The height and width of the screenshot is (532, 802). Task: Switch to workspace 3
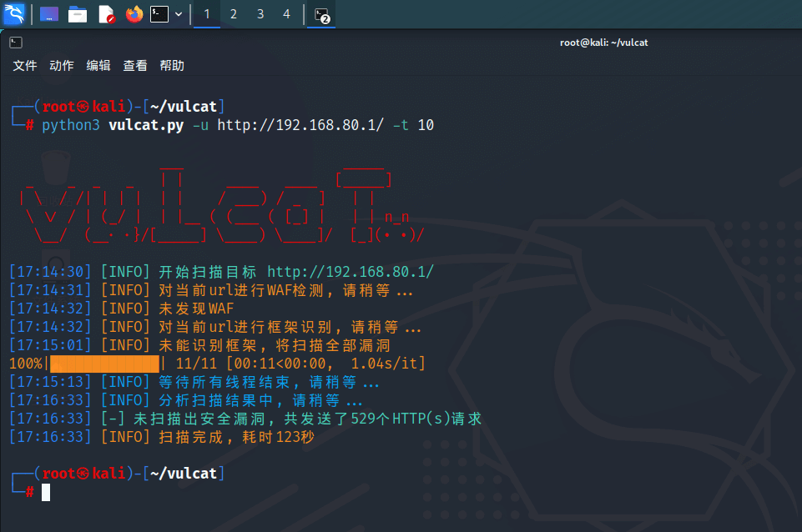tap(260, 14)
